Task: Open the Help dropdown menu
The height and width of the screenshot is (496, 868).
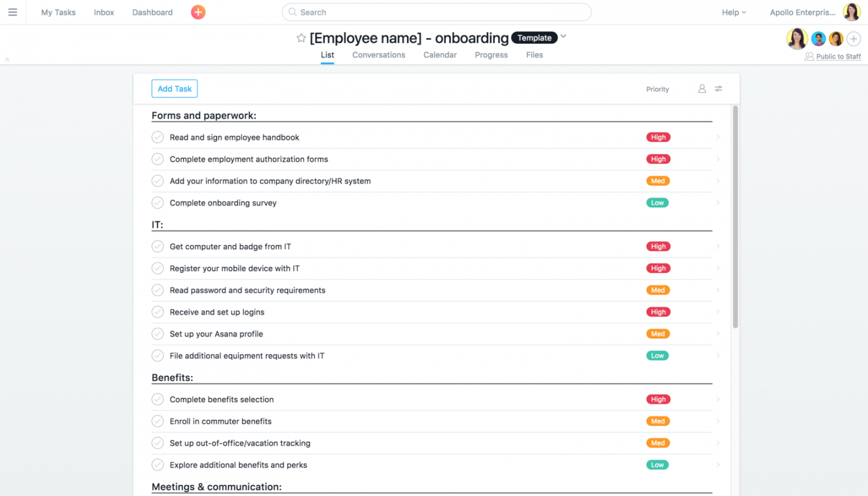Action: point(734,12)
